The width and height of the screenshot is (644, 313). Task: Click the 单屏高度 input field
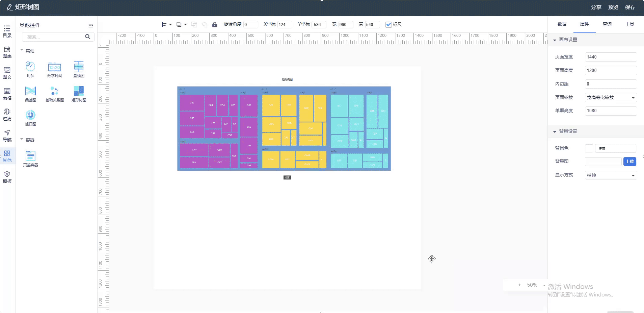coord(611,111)
